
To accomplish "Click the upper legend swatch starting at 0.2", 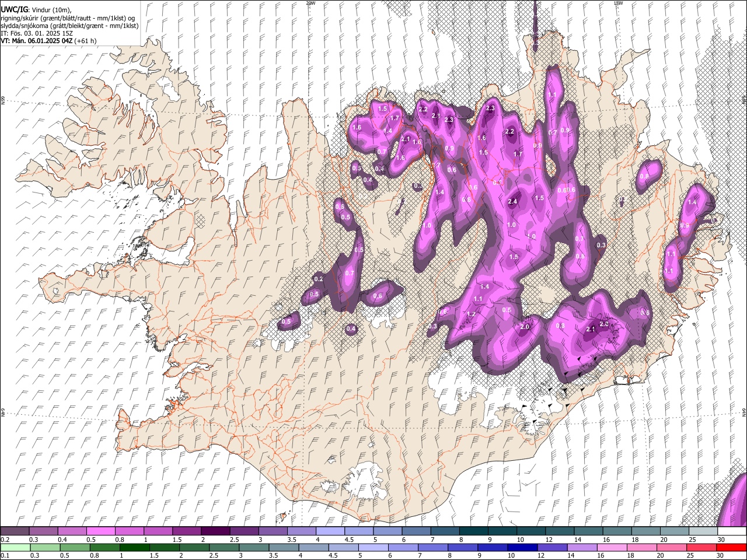I will click(x=15, y=531).
